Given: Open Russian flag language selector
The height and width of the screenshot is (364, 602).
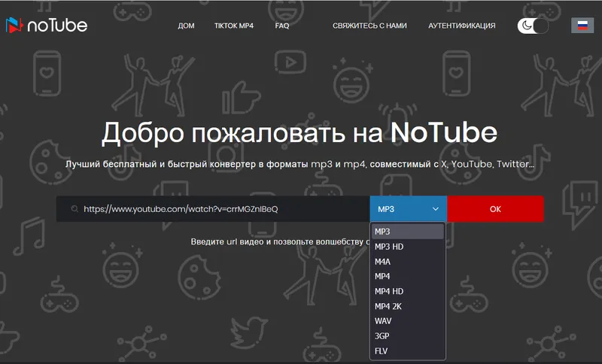Looking at the screenshot, I should [582, 26].
